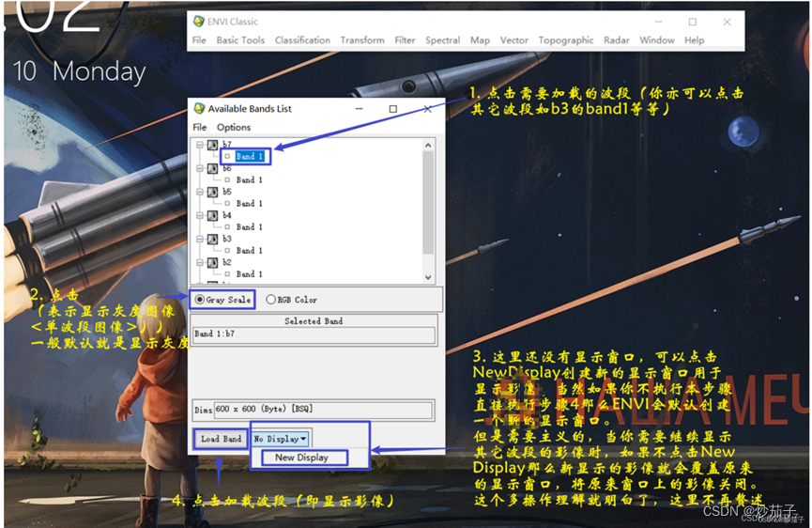The width and height of the screenshot is (812, 528).
Task: Collapse the b4 tree node
Action: click(x=199, y=215)
